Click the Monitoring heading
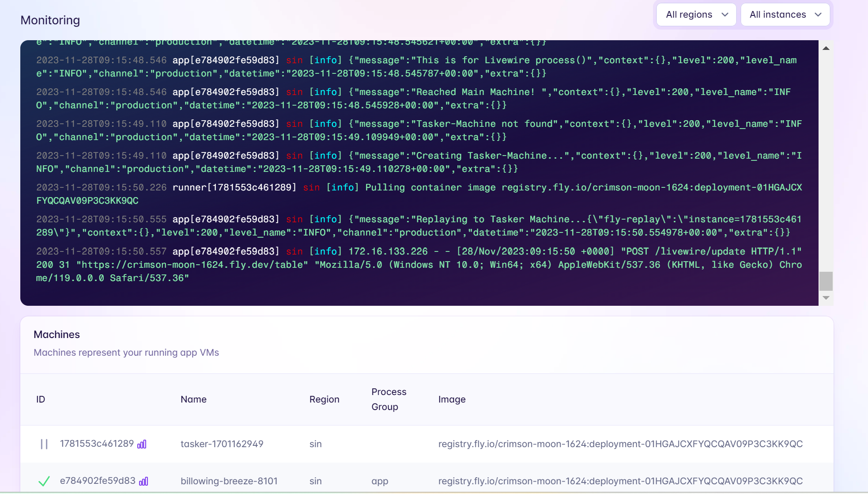This screenshot has height=494, width=868. coord(50,20)
